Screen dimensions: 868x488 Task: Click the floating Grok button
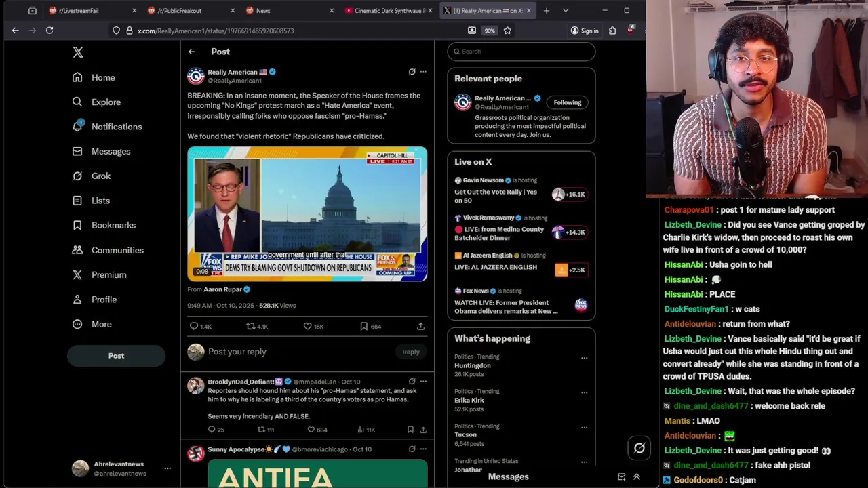(x=639, y=448)
